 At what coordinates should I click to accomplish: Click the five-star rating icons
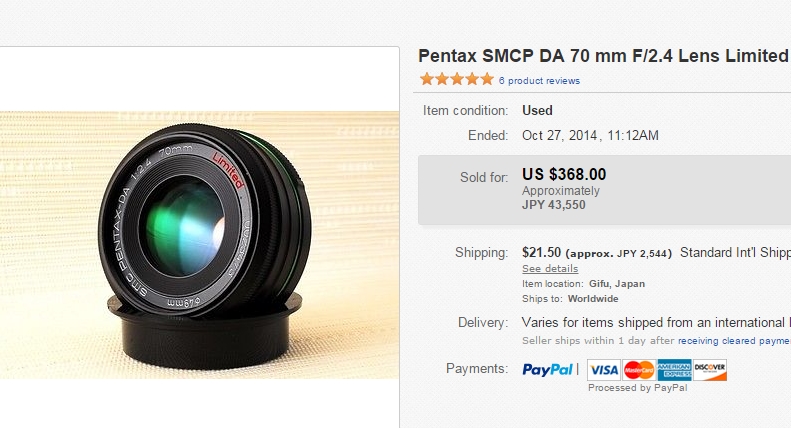tap(457, 79)
